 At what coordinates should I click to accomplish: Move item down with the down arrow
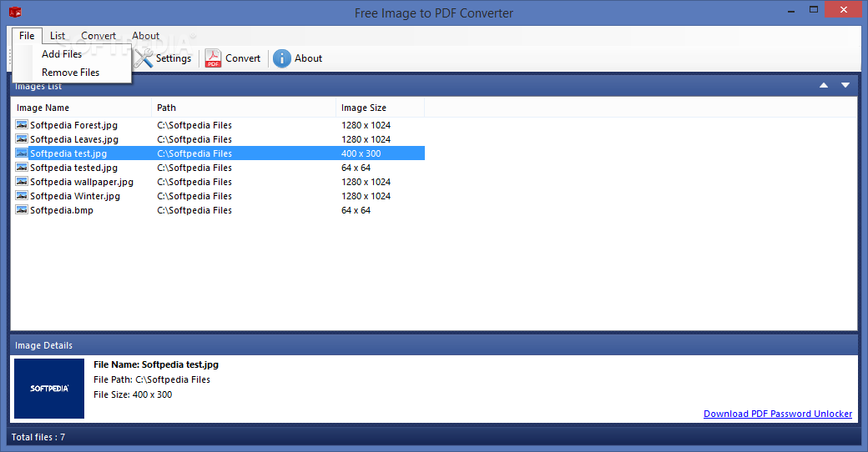(845, 85)
